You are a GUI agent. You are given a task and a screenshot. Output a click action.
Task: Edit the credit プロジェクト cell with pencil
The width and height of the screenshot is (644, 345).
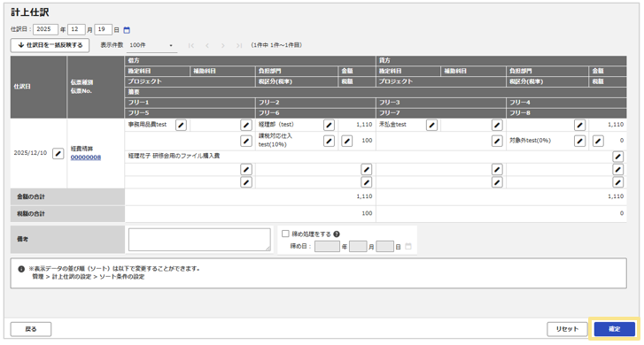497,142
